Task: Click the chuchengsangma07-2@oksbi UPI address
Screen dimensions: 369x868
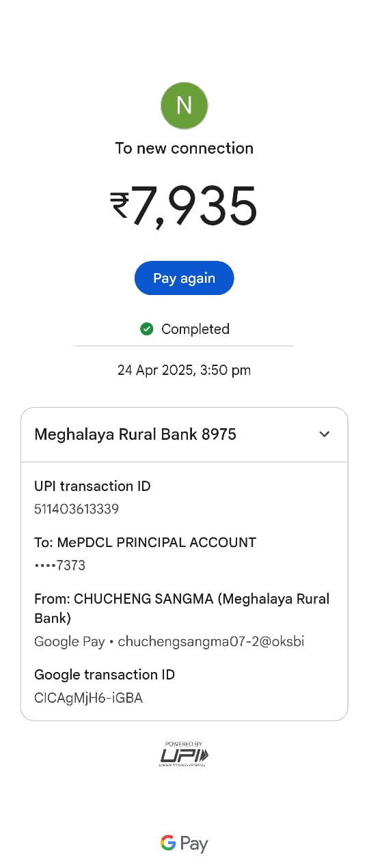Action: click(211, 641)
